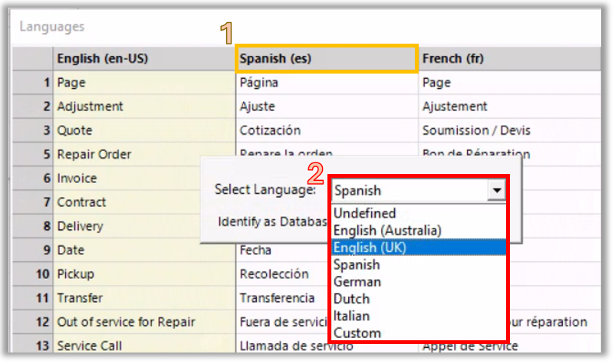The image size is (615, 364).
Task: Select English (UK) language option
Action: click(370, 247)
